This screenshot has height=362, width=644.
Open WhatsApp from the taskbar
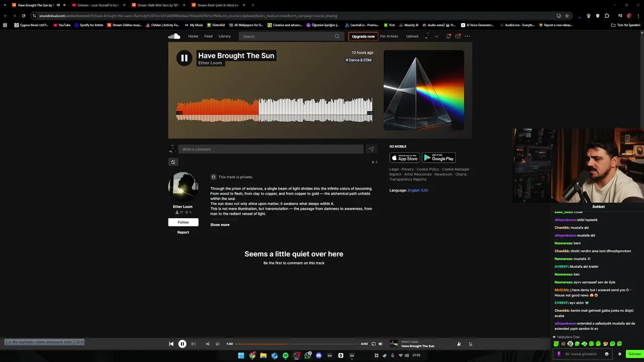click(x=307, y=355)
